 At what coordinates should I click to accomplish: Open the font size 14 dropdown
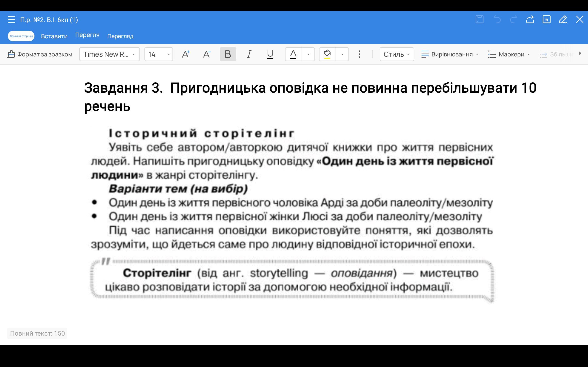[x=158, y=54]
